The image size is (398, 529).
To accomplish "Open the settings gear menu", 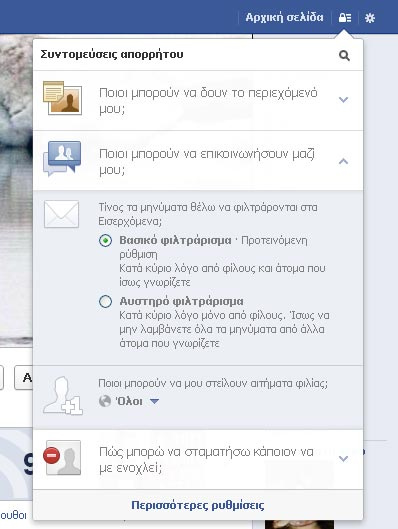I will [370, 18].
